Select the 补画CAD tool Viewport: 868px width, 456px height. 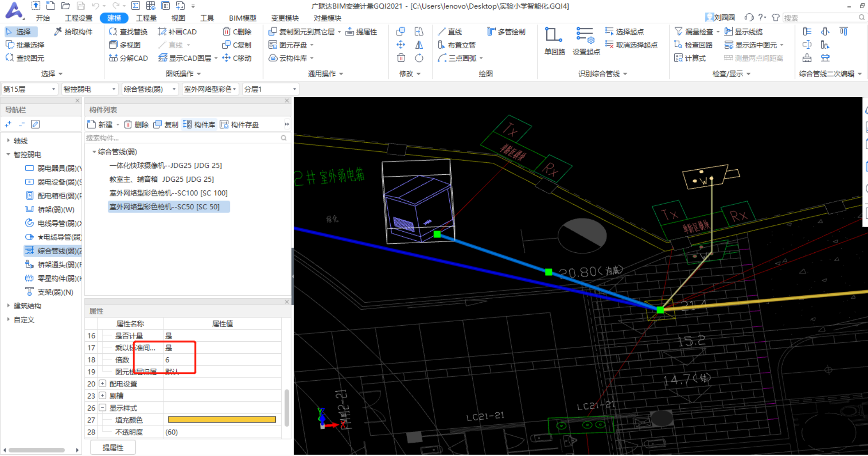pyautogui.click(x=177, y=32)
